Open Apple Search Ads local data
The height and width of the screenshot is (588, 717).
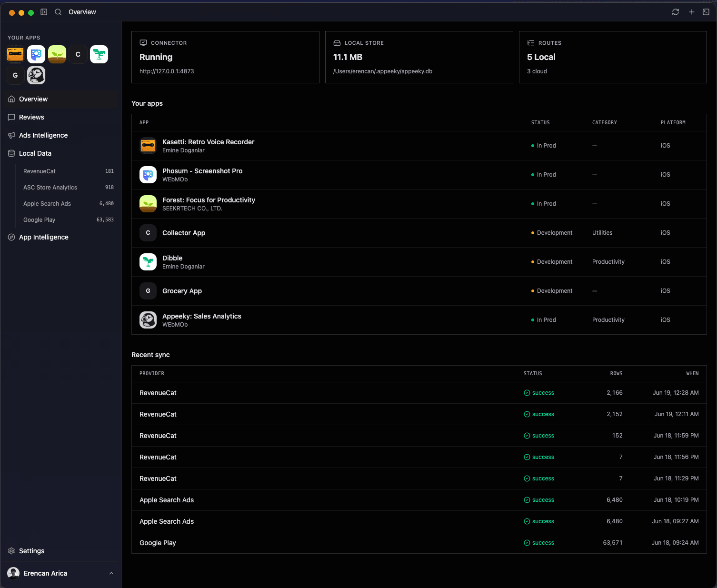[69, 204]
